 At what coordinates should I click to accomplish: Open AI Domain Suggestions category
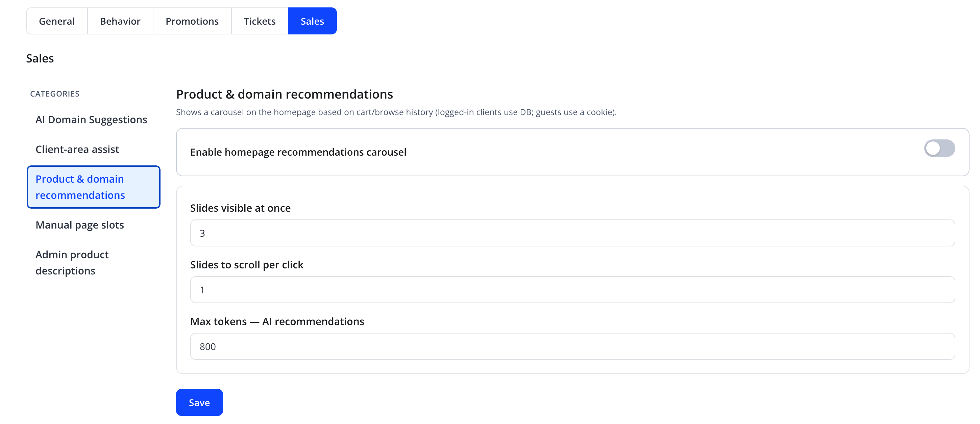94,120
